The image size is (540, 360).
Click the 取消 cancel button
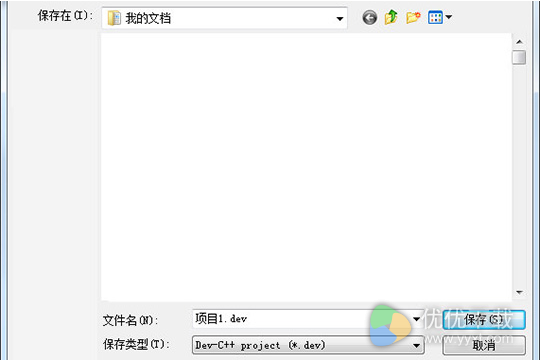[x=484, y=345]
